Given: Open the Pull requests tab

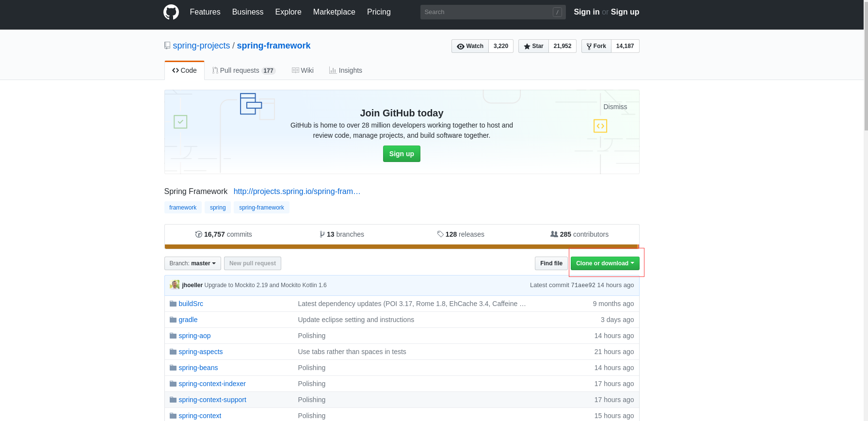Looking at the screenshot, I should (x=243, y=70).
